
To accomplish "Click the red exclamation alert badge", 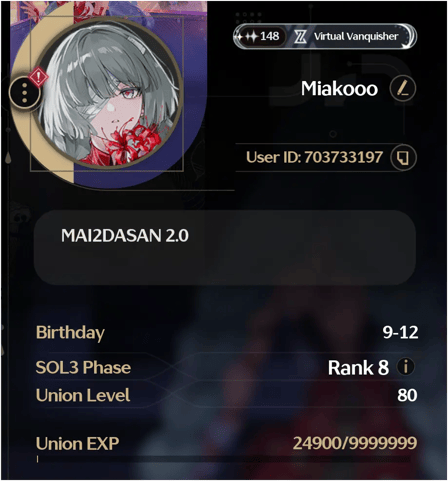I will (x=38, y=77).
